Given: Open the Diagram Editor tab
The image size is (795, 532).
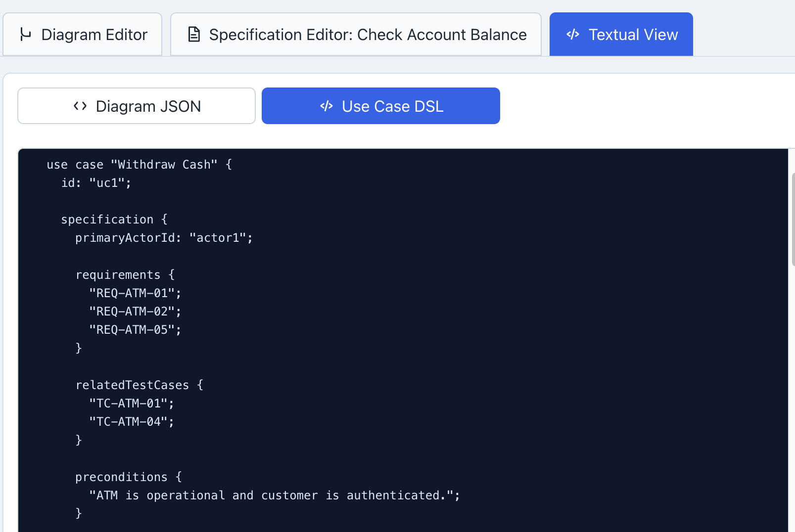Looking at the screenshot, I should (83, 35).
